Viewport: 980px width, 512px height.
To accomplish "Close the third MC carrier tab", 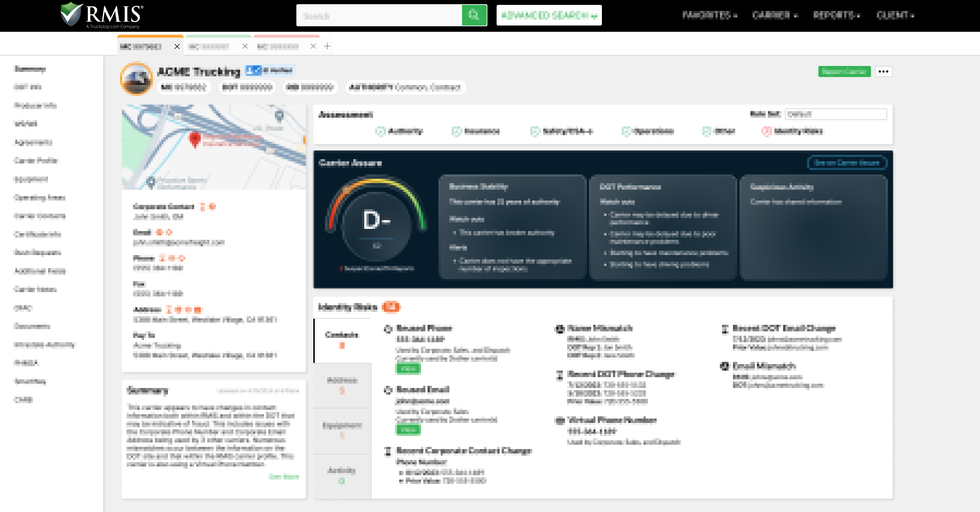I will [x=313, y=46].
